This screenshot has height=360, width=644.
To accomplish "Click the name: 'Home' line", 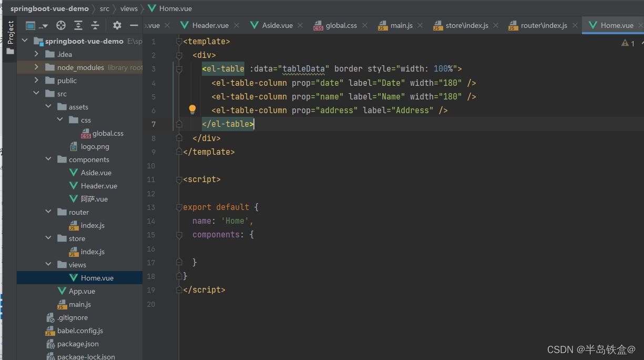I will [x=223, y=221].
